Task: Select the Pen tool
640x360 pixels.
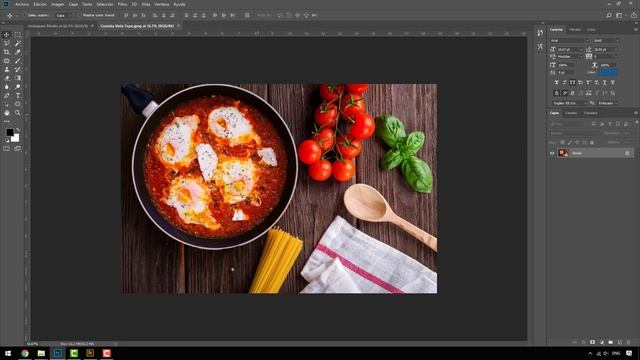Action: click(x=7, y=95)
